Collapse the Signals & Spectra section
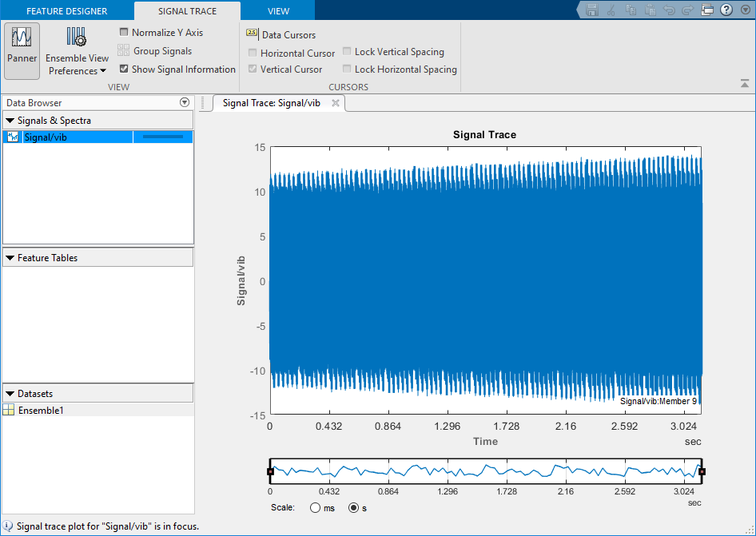756x536 pixels. (10, 121)
